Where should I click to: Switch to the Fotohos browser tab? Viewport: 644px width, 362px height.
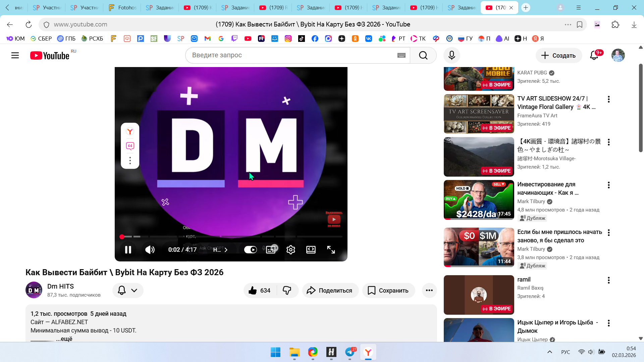(x=122, y=7)
